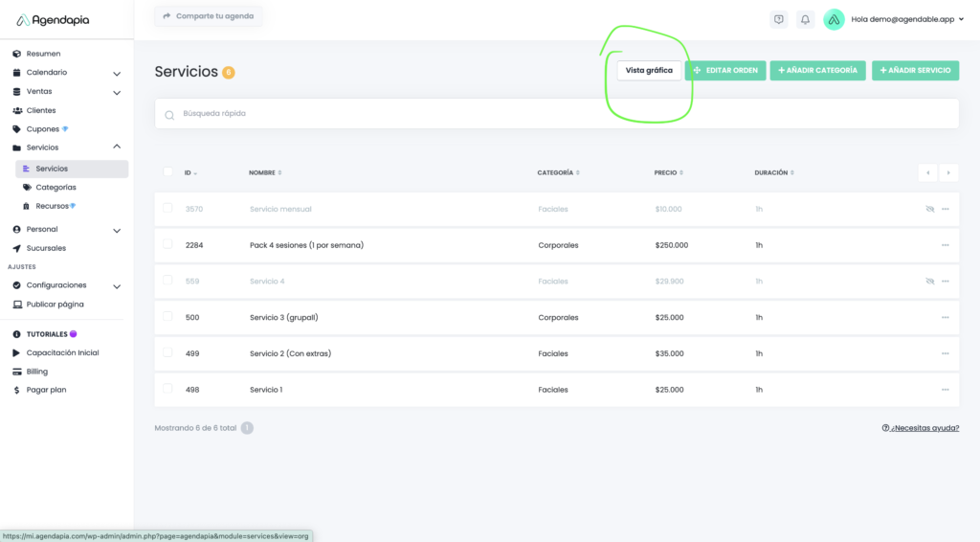Expand the Calendario sidebar menu
The width and height of the screenshot is (980, 542).
coord(117,73)
